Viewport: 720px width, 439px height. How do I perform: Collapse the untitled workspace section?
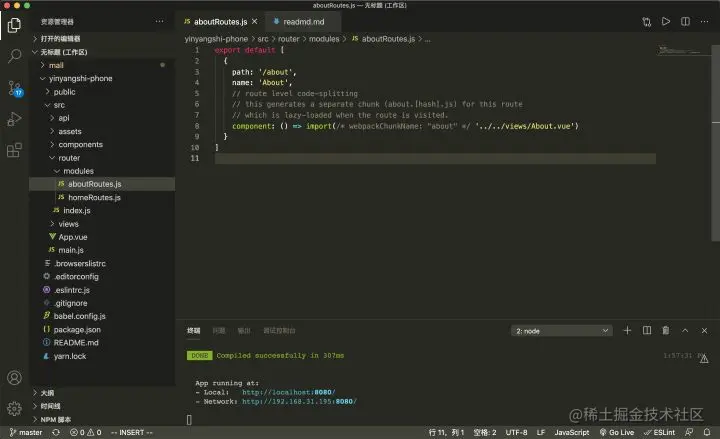(102, 52)
